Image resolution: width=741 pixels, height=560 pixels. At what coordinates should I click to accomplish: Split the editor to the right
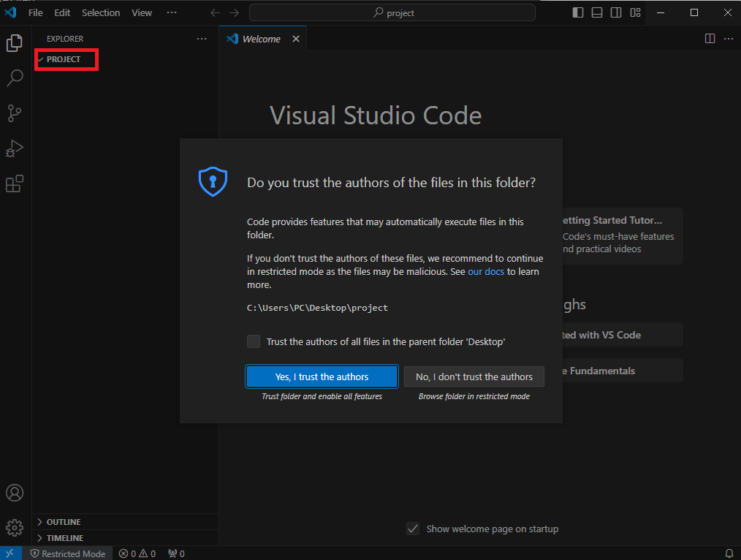710,39
